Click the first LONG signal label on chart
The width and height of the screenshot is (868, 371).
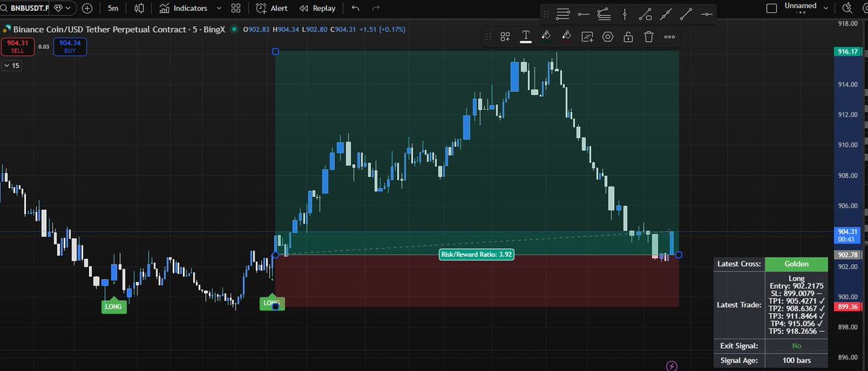pyautogui.click(x=114, y=307)
